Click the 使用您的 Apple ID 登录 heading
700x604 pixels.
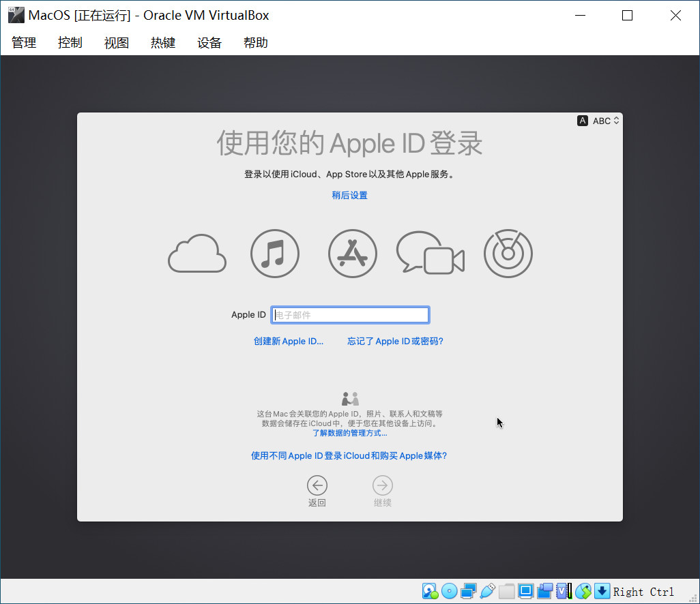tap(349, 143)
